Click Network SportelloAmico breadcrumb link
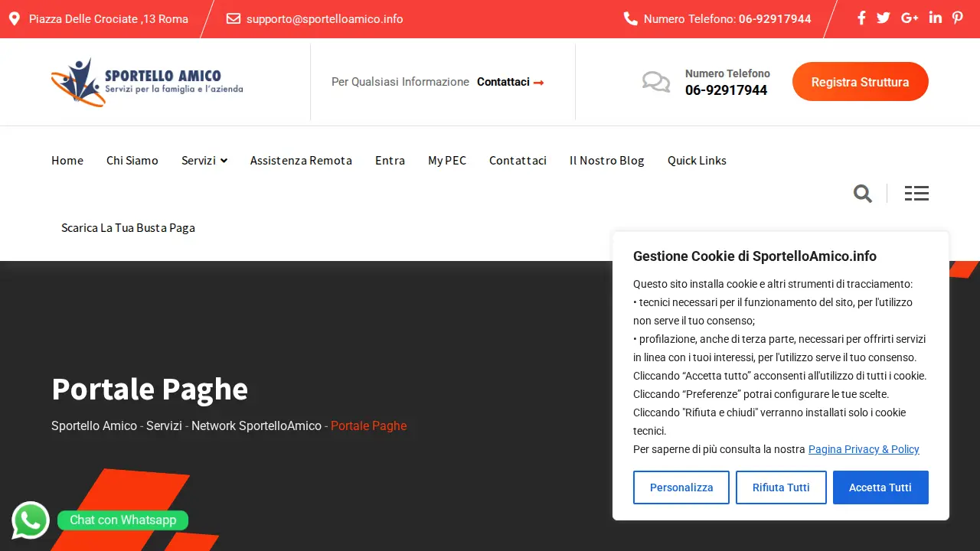This screenshot has width=980, height=551. click(256, 426)
